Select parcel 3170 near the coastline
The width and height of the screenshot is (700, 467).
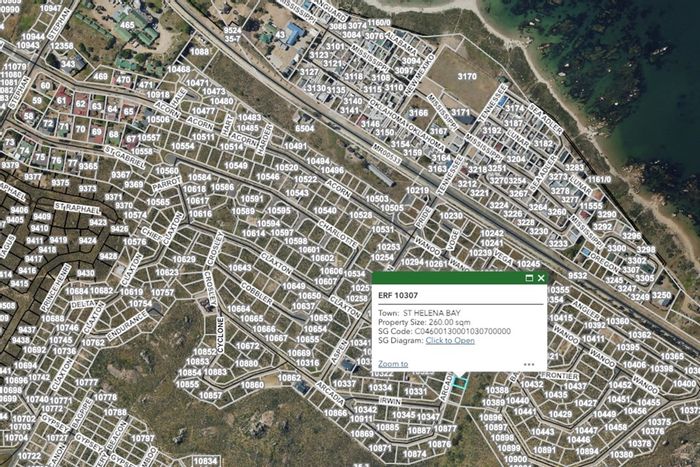467,76
